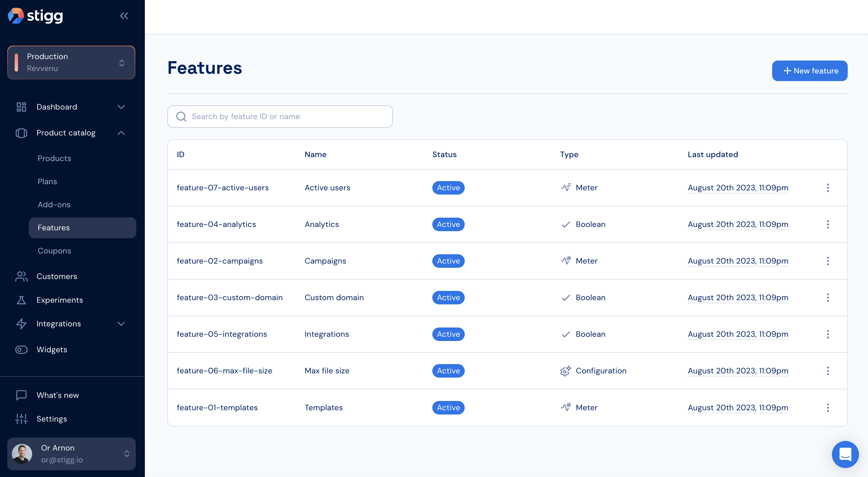Open Products in the sidebar
868x477 pixels.
[54, 158]
